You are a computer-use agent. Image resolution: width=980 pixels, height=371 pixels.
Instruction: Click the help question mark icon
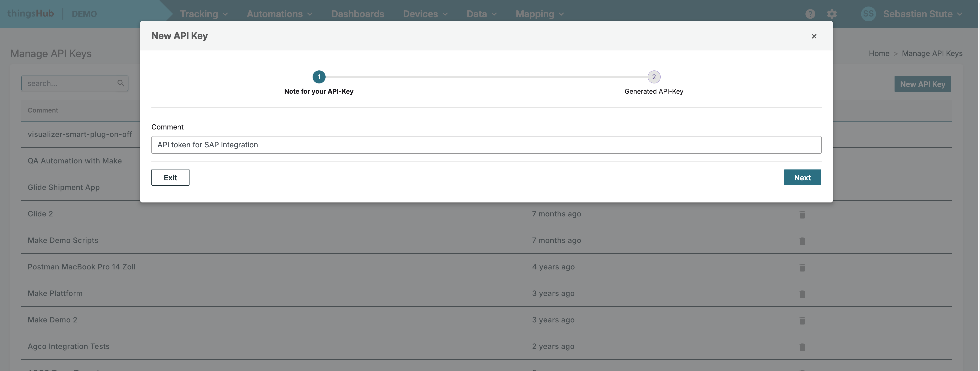click(810, 14)
